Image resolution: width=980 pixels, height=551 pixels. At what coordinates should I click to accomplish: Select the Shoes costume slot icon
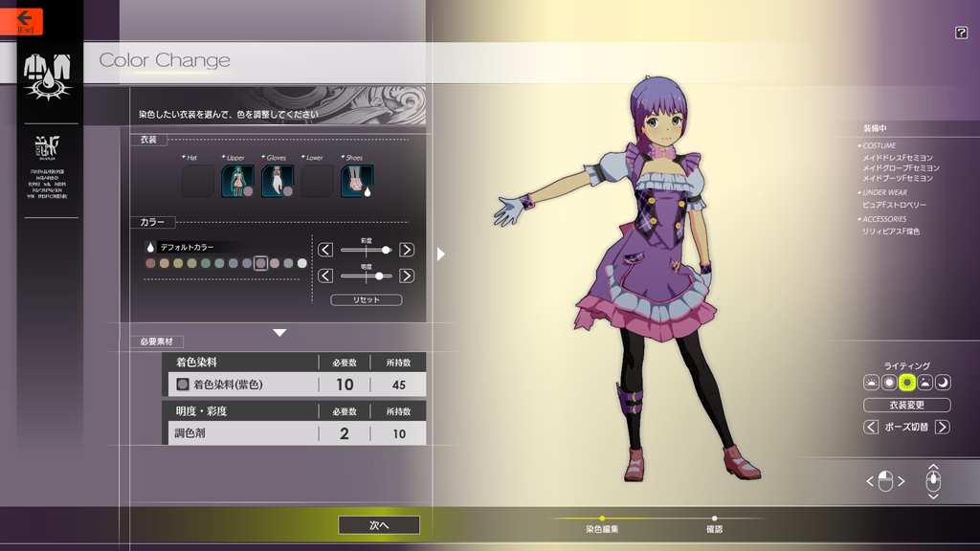pos(357,181)
